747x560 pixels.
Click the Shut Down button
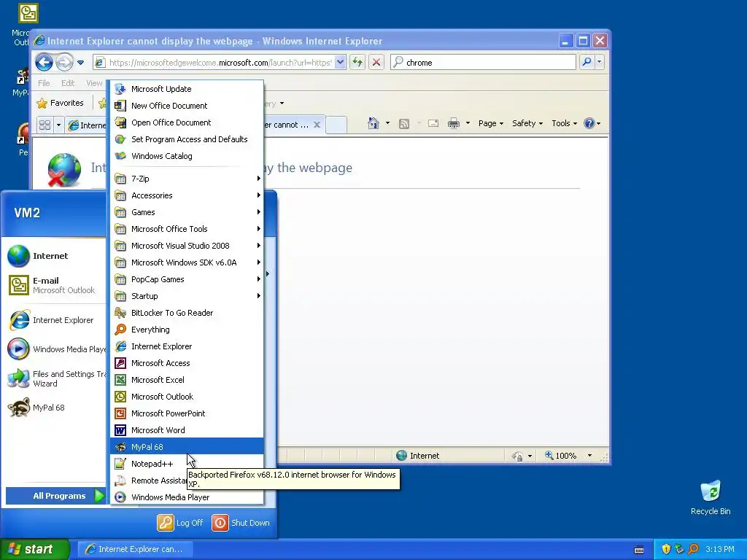(241, 522)
